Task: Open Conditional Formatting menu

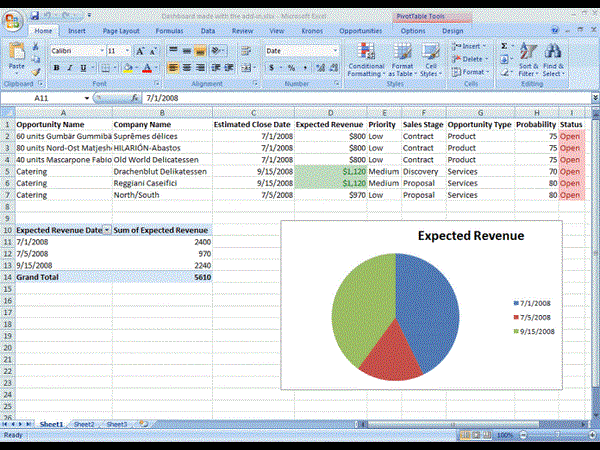Action: (x=365, y=60)
